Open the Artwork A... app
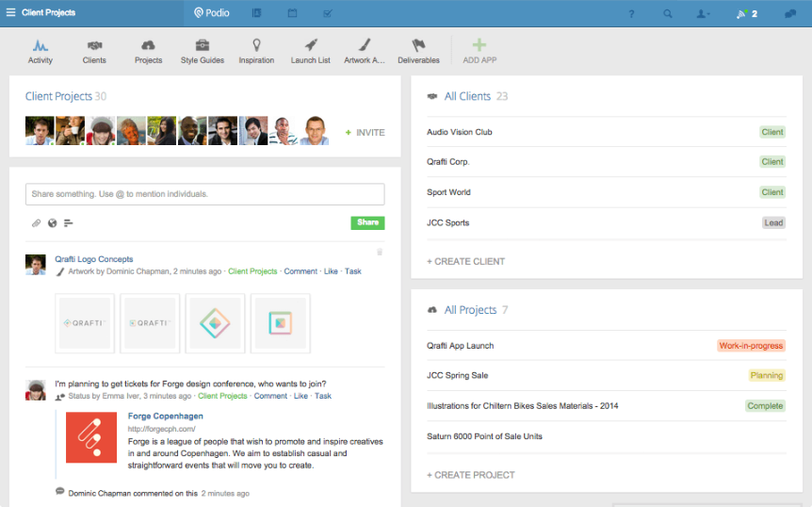This screenshot has height=507, width=812. (365, 52)
